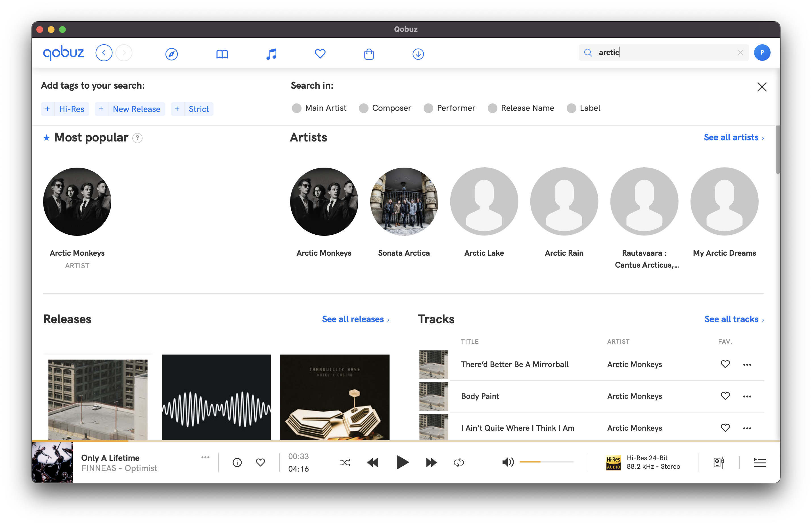Open options for "I Ain't Quite Where I Think I Am"
This screenshot has width=812, height=525.
click(x=747, y=428)
